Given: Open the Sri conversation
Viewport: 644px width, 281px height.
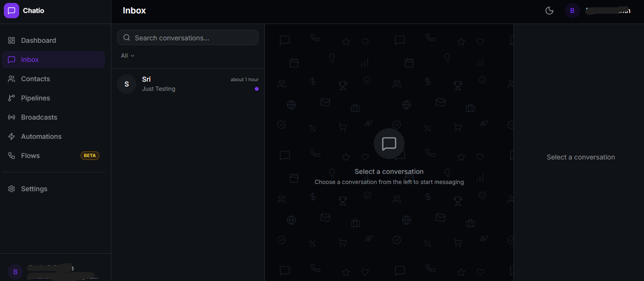Looking at the screenshot, I should click(x=188, y=84).
